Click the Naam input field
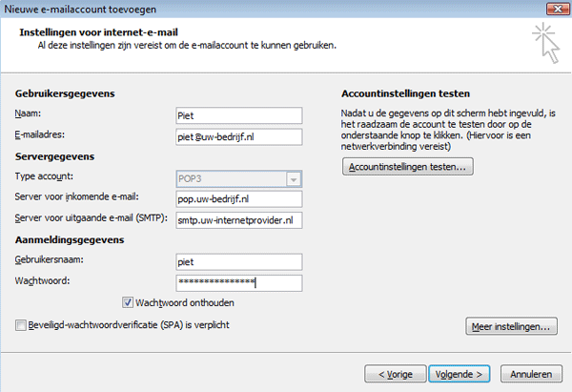This screenshot has width=572, height=392. 238,115
